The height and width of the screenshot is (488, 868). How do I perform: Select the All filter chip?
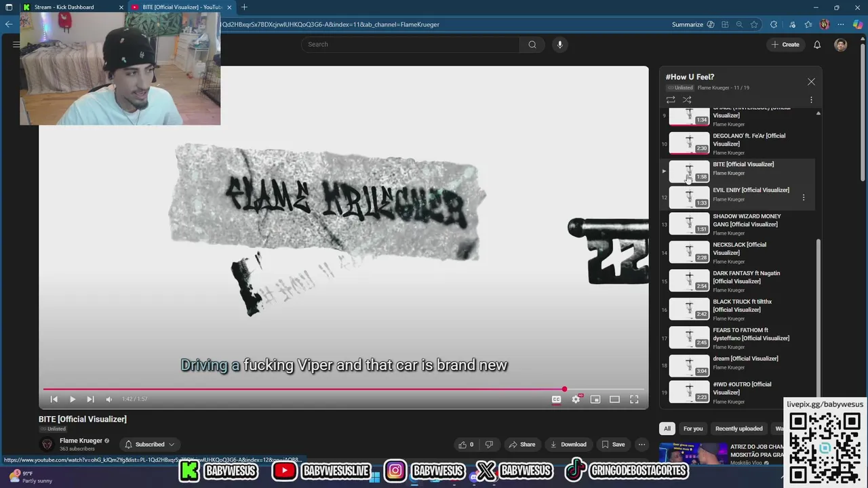pyautogui.click(x=667, y=428)
